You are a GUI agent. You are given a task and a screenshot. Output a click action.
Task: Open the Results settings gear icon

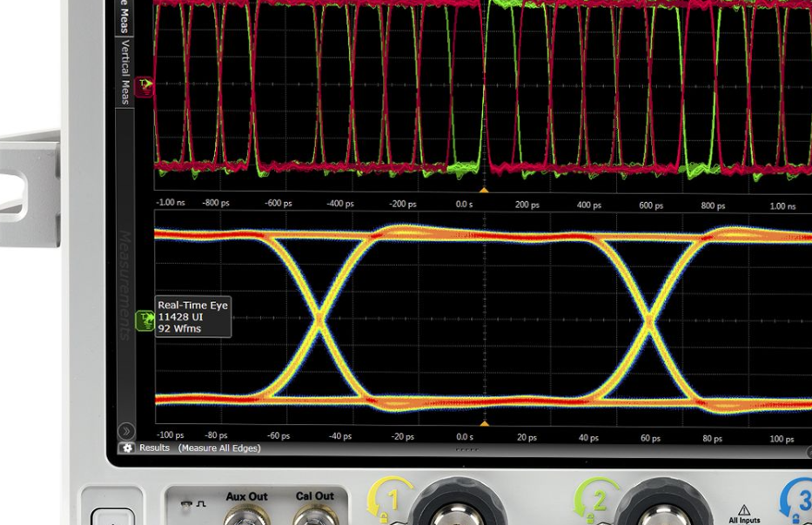coord(127,448)
